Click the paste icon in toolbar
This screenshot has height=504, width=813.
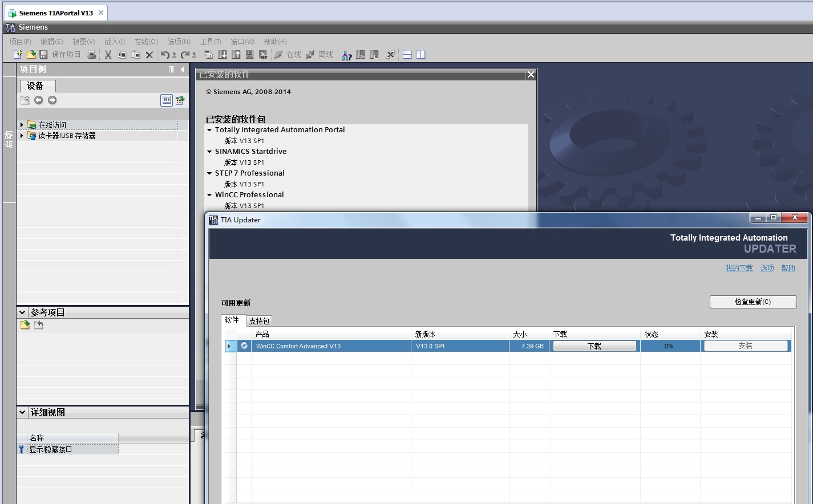click(135, 55)
